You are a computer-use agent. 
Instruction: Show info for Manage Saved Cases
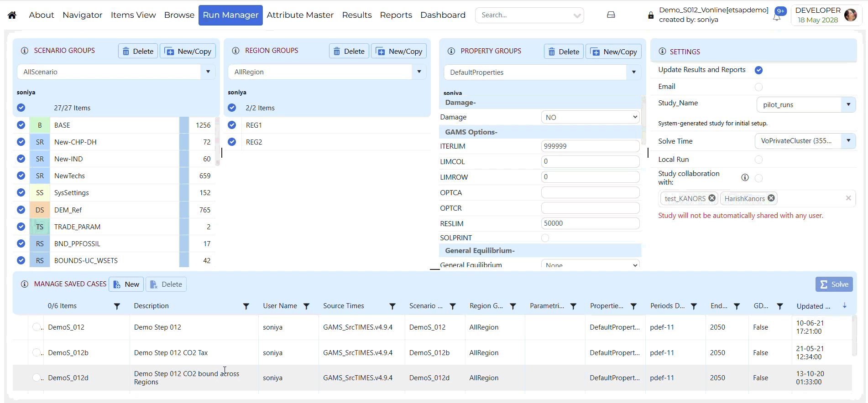tap(25, 284)
